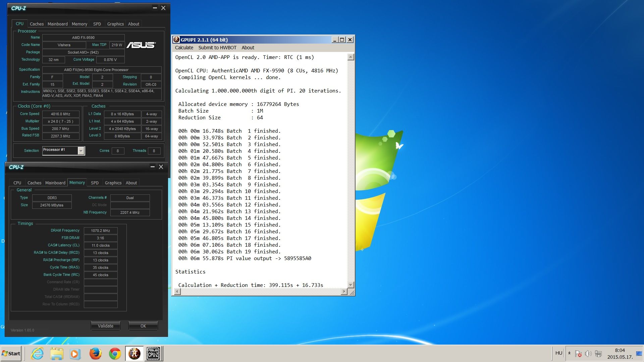Click the Show desktop icon at taskbar end
The image size is (644, 362).
639,354
